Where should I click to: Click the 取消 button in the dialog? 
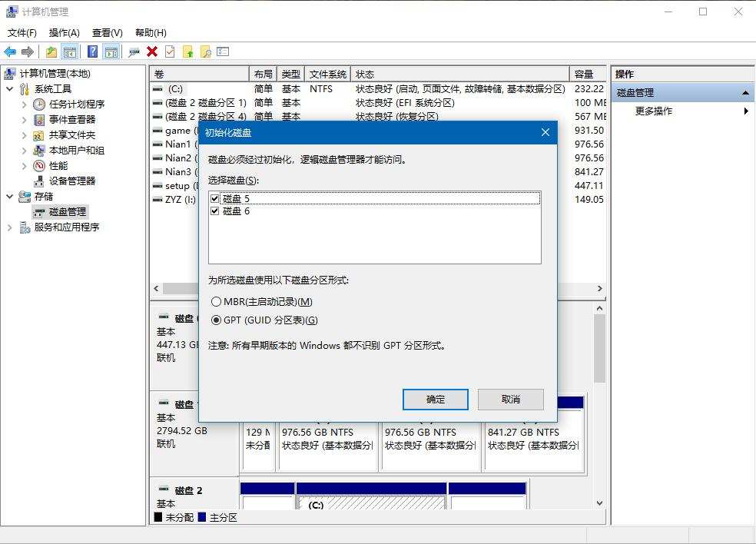[x=512, y=400]
